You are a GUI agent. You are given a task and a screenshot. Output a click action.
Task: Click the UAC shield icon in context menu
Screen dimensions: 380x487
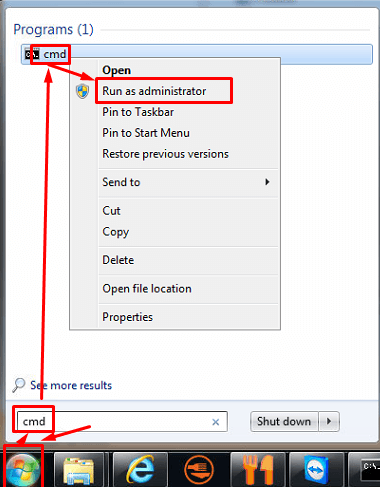[x=82, y=91]
